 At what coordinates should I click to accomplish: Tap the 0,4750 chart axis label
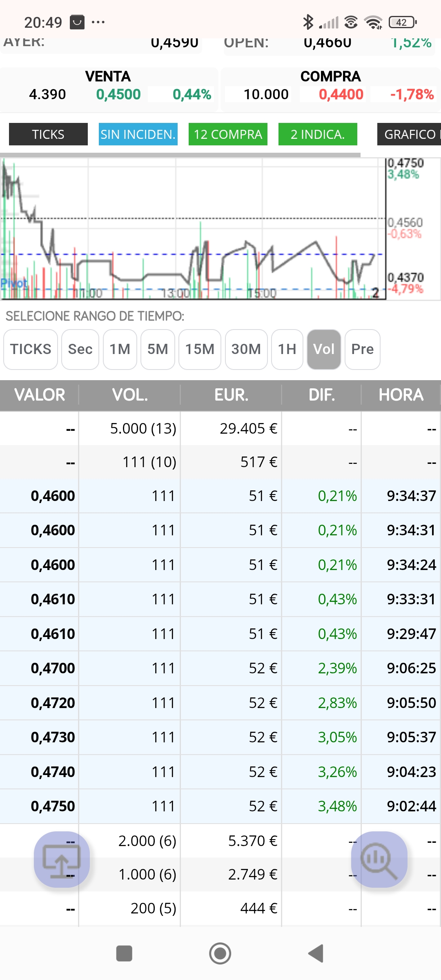pyautogui.click(x=405, y=163)
